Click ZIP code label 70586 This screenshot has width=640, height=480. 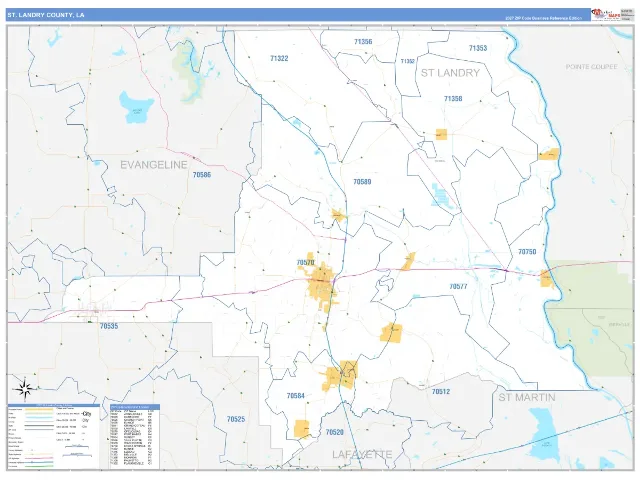tap(202, 175)
